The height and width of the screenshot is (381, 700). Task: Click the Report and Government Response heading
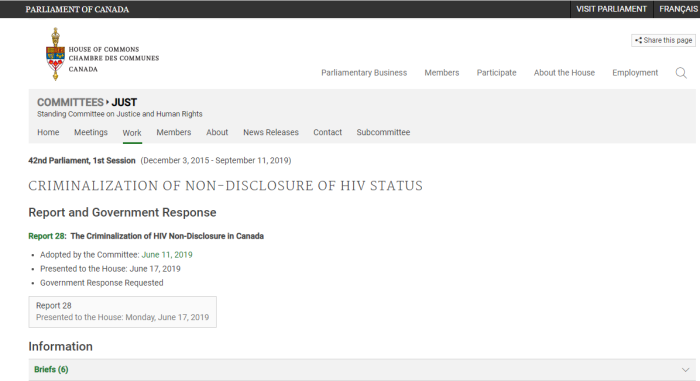[122, 213]
